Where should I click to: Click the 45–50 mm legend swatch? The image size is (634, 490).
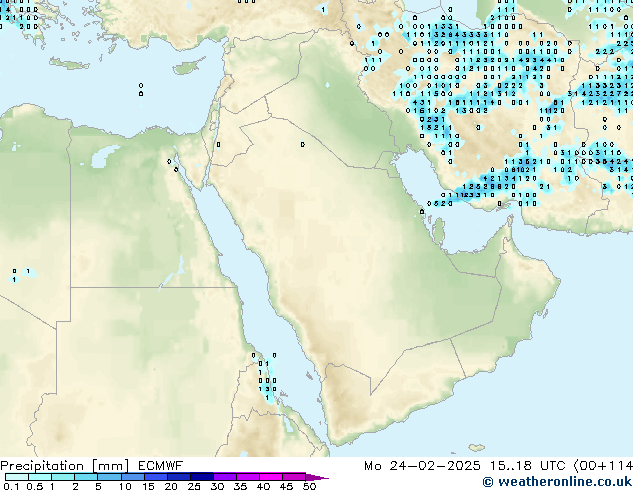pyautogui.click(x=294, y=477)
